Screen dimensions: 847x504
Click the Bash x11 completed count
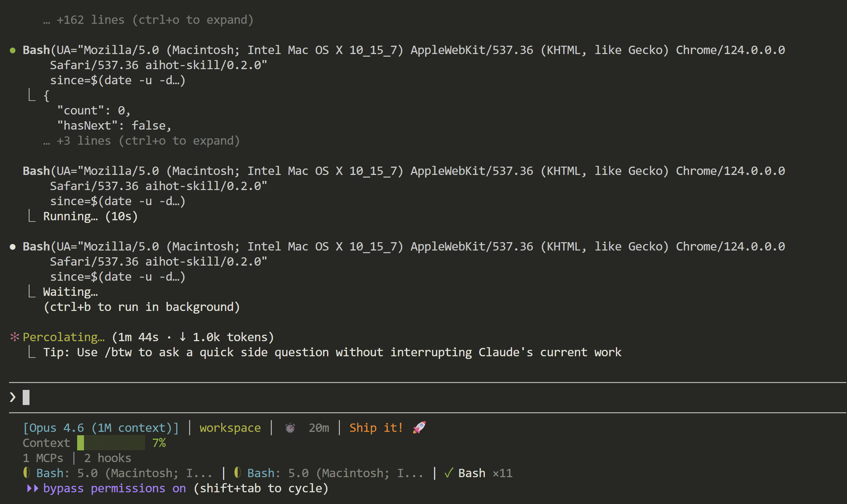pyautogui.click(x=486, y=473)
